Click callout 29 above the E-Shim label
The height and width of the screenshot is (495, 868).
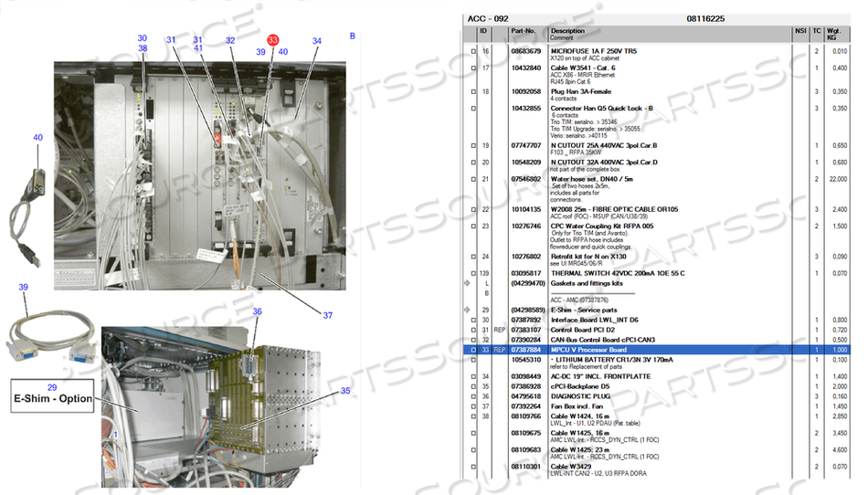coord(52,388)
